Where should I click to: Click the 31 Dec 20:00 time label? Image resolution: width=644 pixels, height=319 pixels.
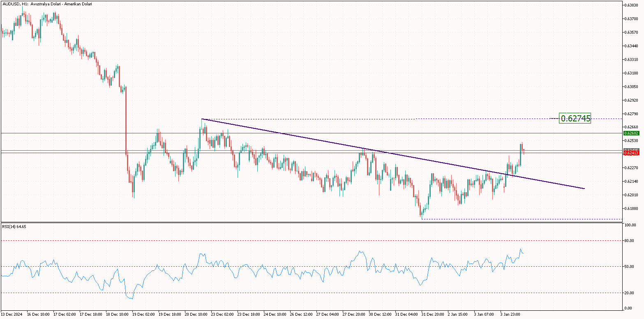433,314
